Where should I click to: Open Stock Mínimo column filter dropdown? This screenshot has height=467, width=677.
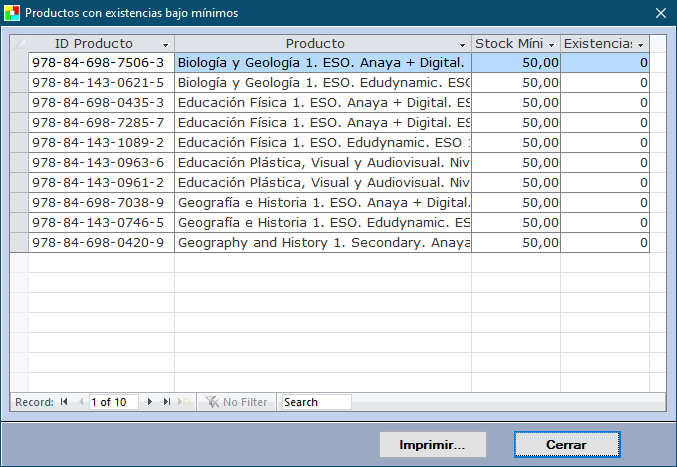tap(551, 45)
